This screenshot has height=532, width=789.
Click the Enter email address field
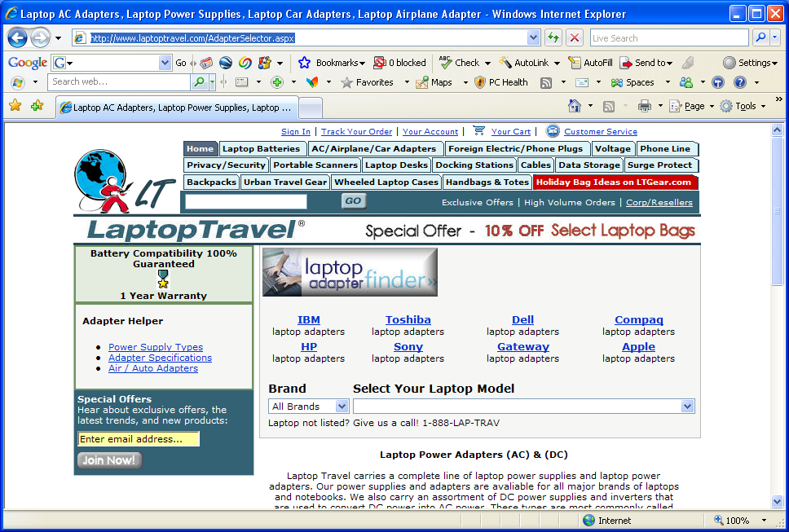139,439
